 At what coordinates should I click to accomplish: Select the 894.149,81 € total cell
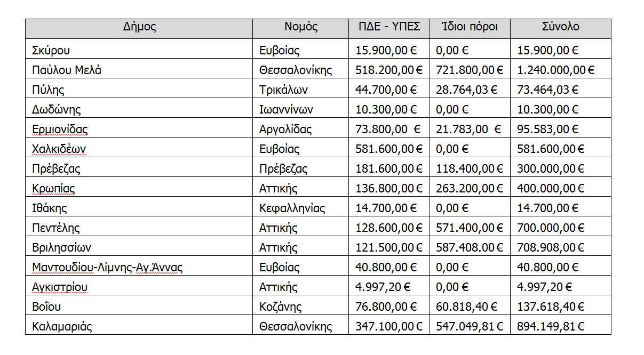click(551, 326)
